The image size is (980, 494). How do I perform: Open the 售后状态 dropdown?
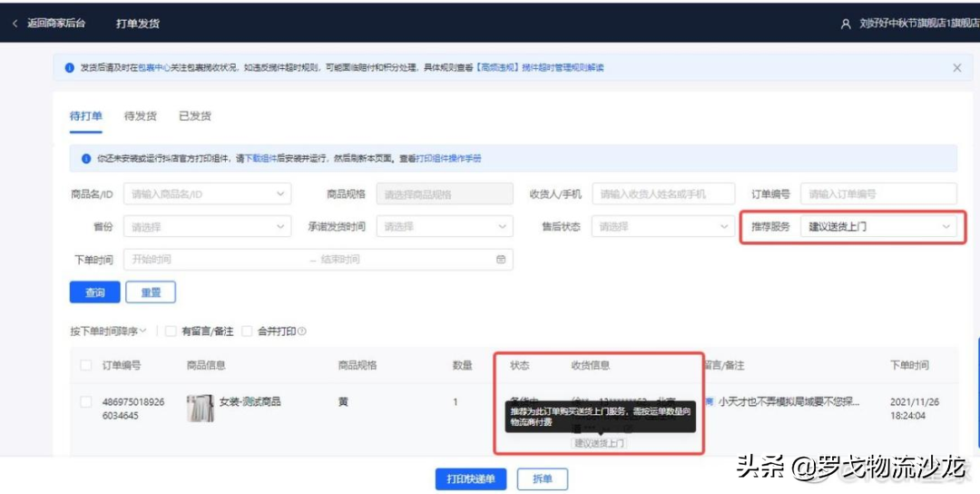(662, 226)
